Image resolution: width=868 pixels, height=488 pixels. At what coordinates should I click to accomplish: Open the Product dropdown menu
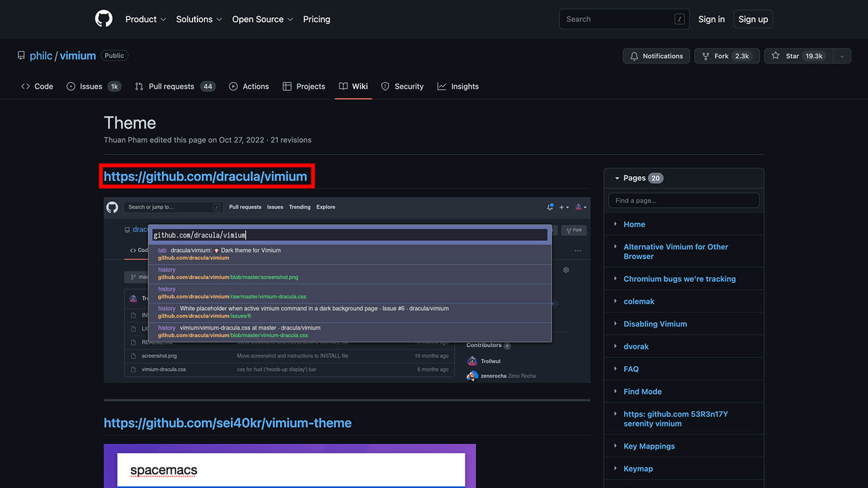point(145,19)
